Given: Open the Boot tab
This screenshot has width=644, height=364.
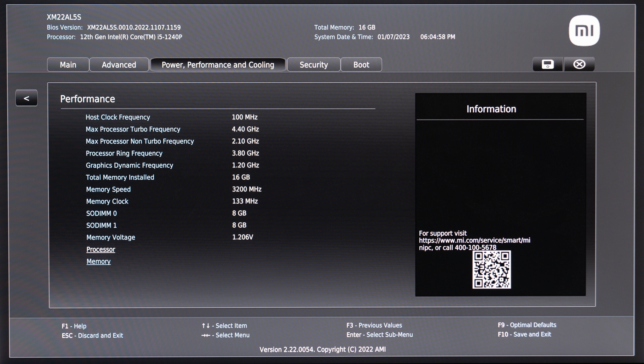Looking at the screenshot, I should [361, 65].
